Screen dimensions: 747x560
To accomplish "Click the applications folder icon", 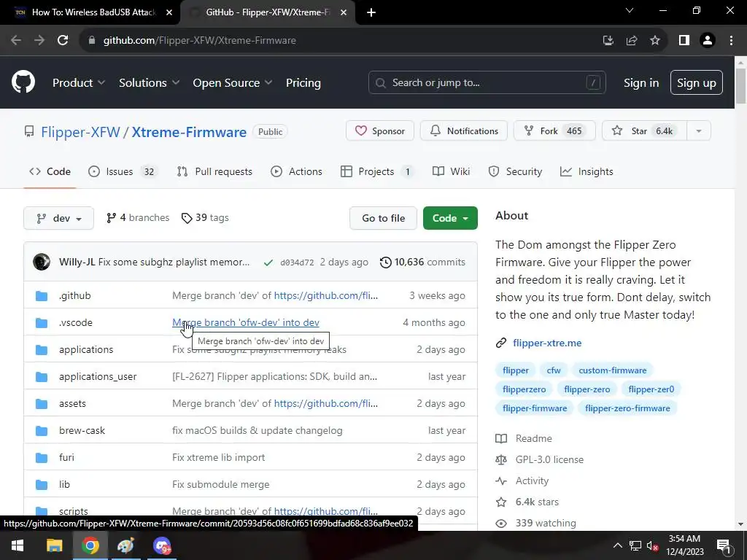I will (x=42, y=349).
